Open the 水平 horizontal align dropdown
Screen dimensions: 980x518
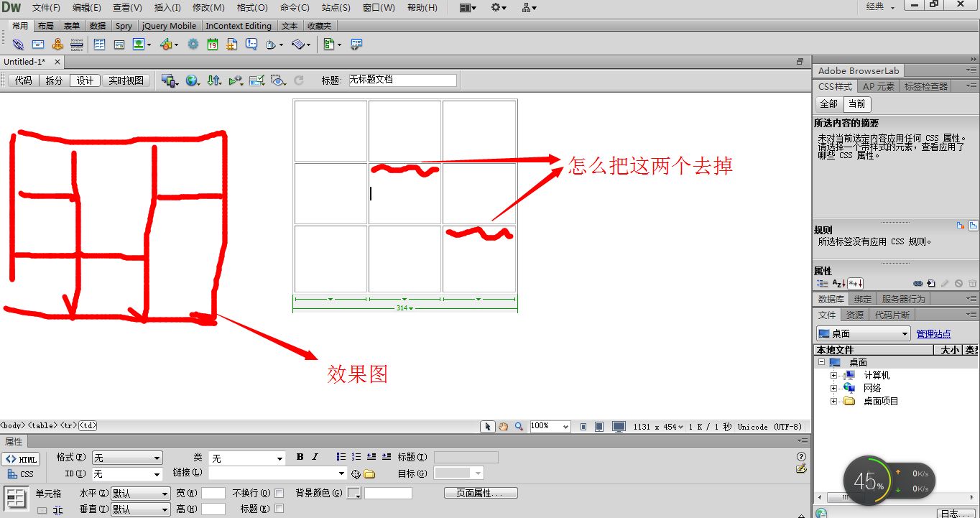point(140,494)
